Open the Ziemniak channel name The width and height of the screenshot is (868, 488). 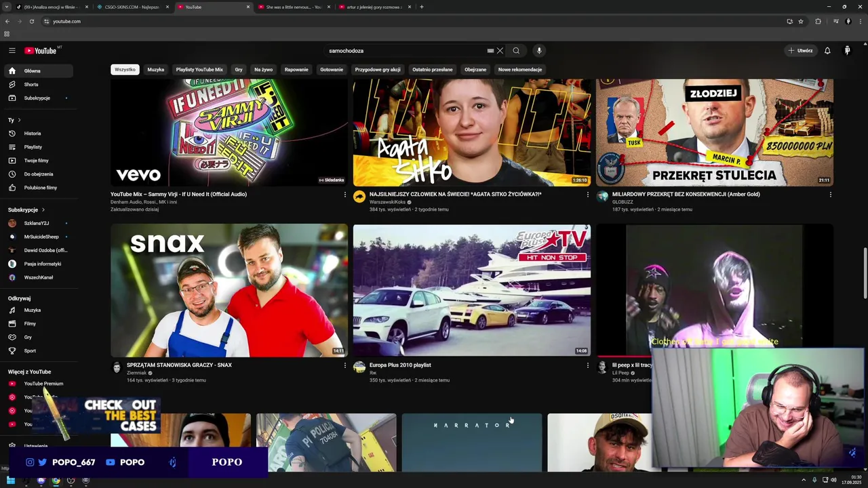(136, 373)
